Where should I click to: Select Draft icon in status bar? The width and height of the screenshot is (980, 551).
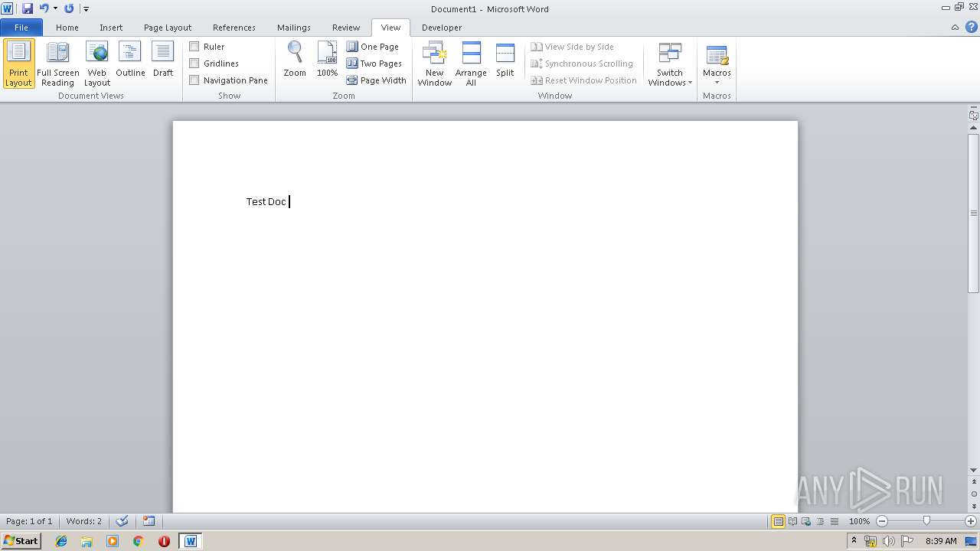[834, 521]
